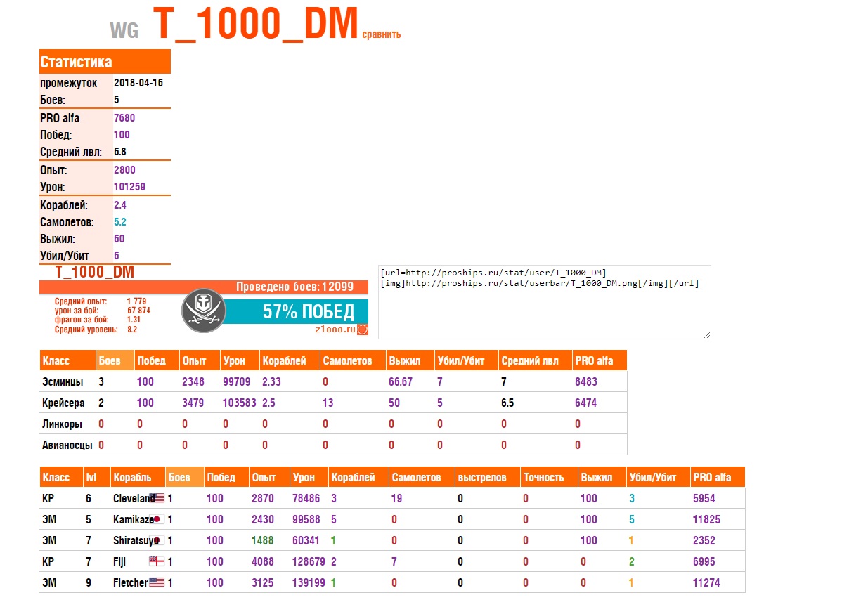
Task: Click Shiratsuyu green experience value 1488
Action: 263,540
